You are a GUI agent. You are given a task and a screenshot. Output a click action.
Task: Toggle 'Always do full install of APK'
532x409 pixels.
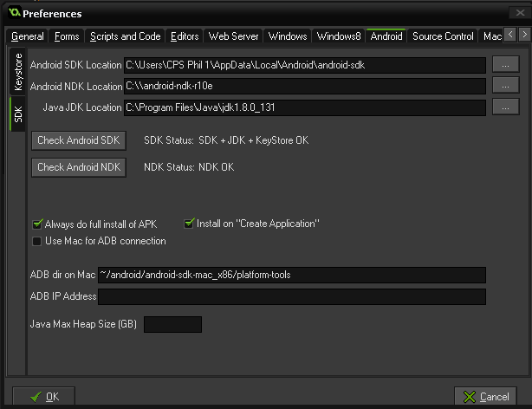(x=37, y=224)
